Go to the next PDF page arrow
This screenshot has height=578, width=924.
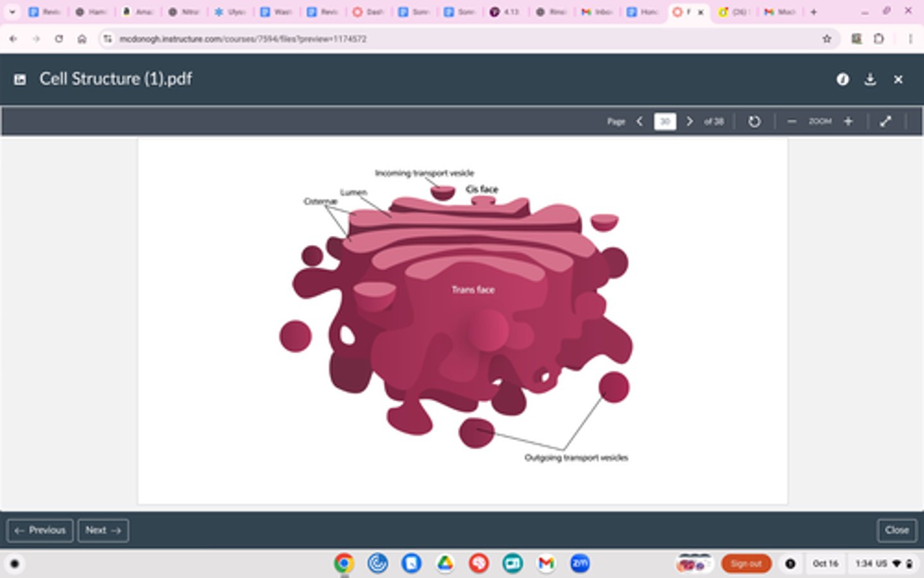tap(690, 121)
